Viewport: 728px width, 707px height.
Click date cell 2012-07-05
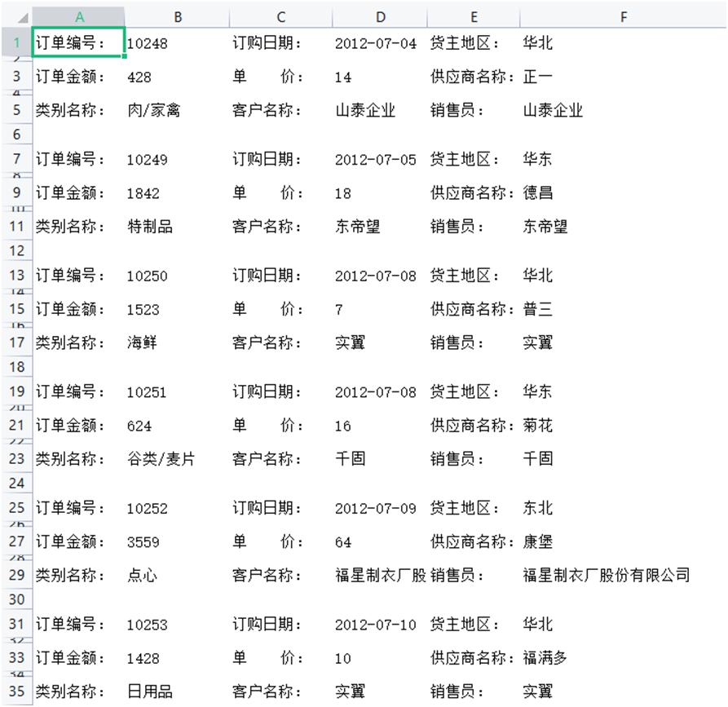click(x=379, y=159)
